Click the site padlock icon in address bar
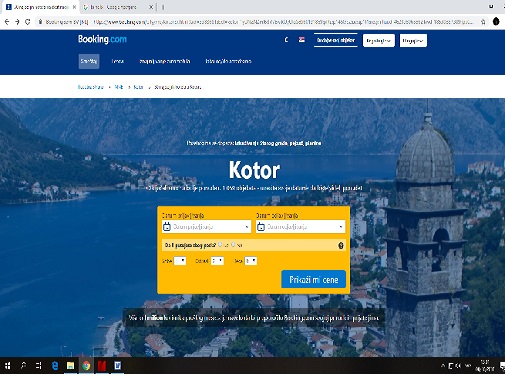 [40, 22]
